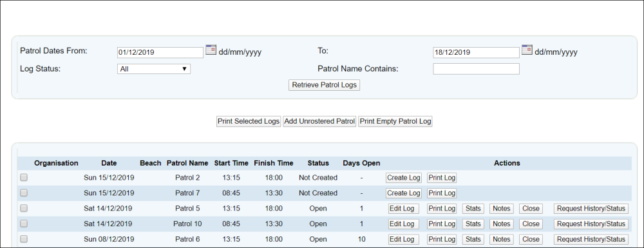This screenshot has height=248, width=644.
Task: Click the Date column header
Action: click(x=109, y=163)
